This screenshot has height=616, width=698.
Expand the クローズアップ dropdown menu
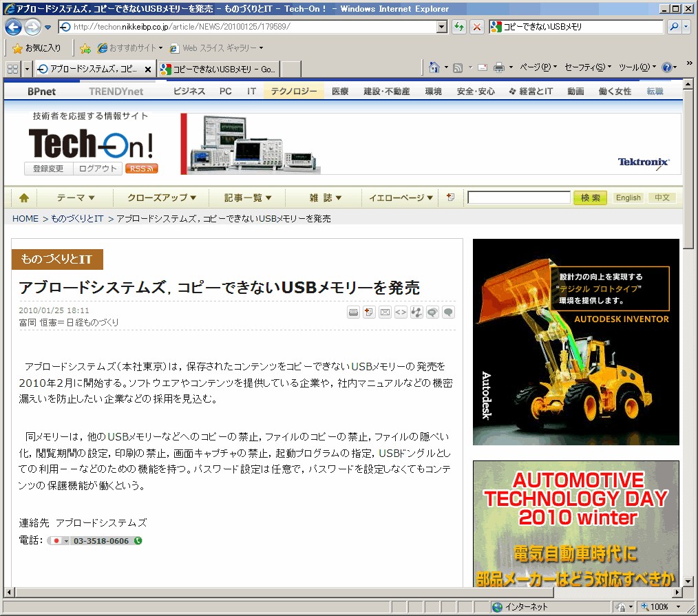pyautogui.click(x=162, y=198)
